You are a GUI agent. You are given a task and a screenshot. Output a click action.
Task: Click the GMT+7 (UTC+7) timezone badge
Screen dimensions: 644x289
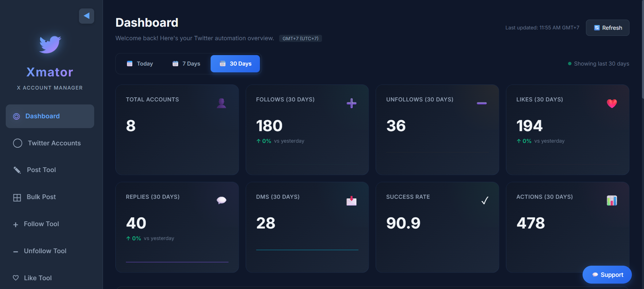[x=300, y=39]
